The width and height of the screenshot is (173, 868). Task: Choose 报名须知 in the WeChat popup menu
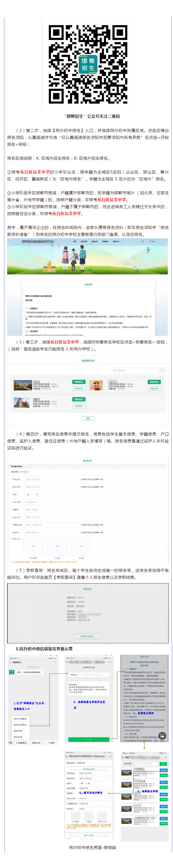[x=20, y=731]
